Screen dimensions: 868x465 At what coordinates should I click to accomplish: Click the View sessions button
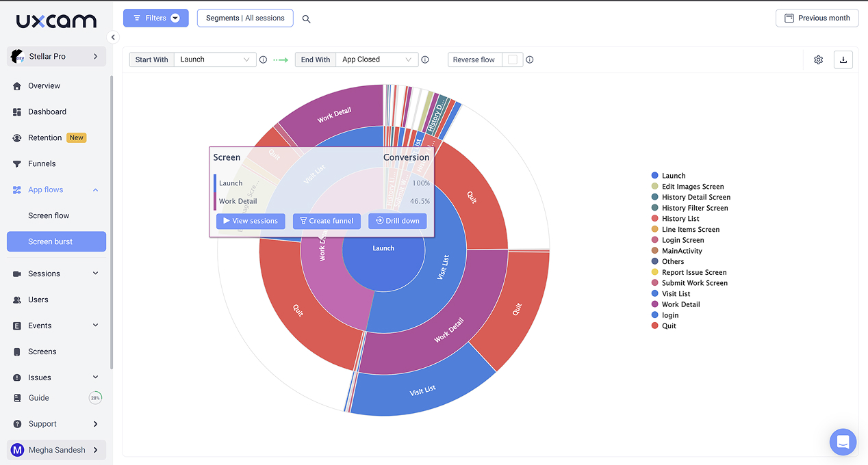tap(251, 221)
